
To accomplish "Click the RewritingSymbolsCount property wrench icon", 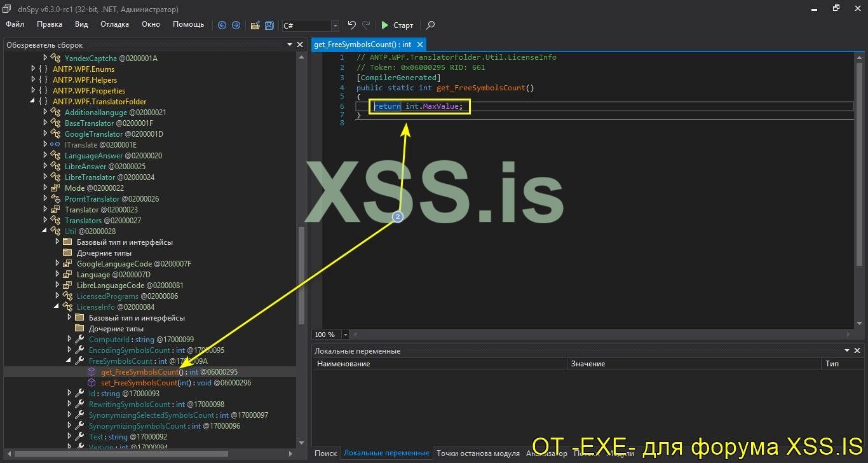I will 79,404.
